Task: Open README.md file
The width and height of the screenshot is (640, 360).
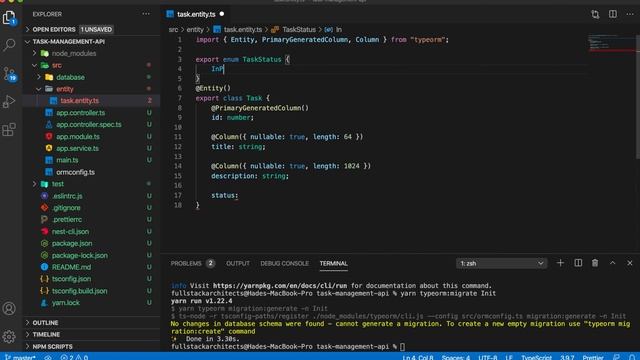Action: tap(71, 267)
